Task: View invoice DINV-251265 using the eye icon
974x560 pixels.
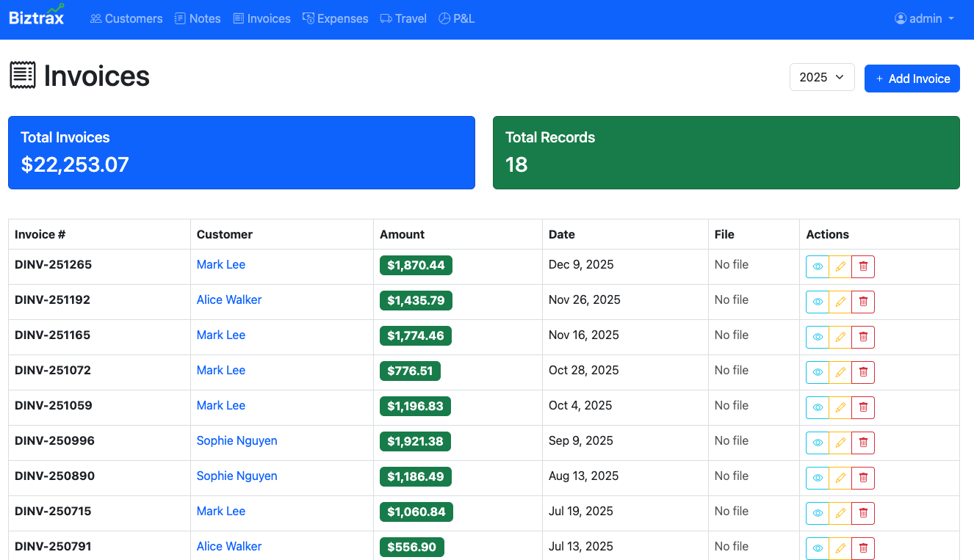Action: (x=818, y=266)
